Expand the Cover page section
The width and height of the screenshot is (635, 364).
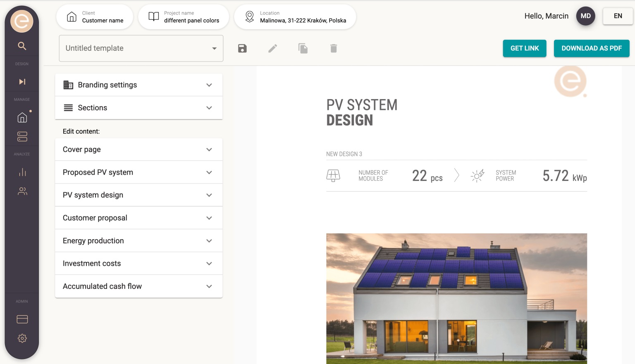pyautogui.click(x=139, y=150)
